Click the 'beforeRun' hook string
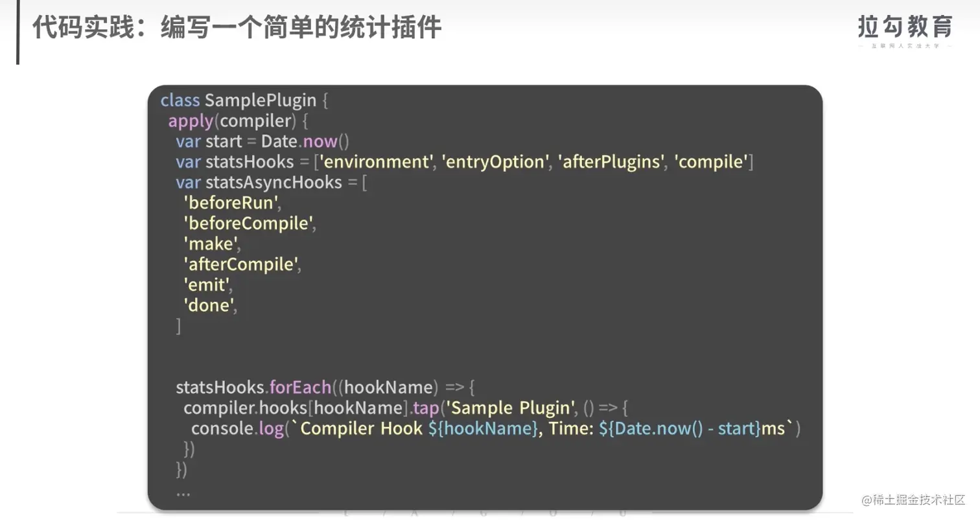This screenshot has height=521, width=980. tap(231, 203)
